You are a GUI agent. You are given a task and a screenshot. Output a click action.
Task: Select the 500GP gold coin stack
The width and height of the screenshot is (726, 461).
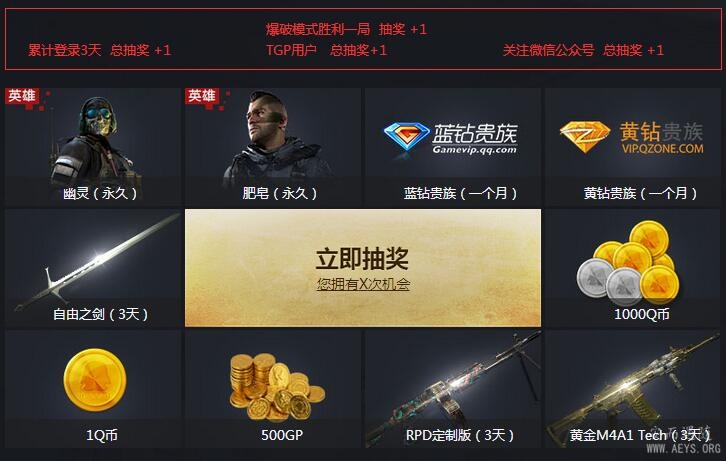[277, 387]
